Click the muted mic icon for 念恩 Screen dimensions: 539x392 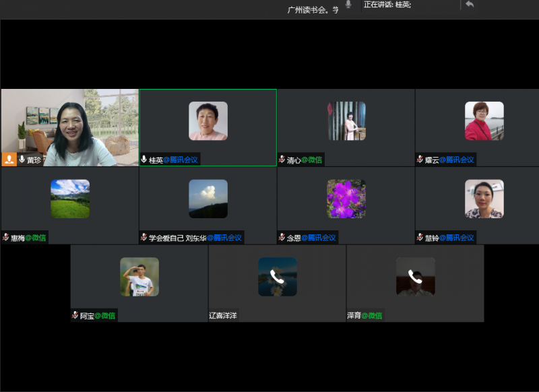click(x=282, y=237)
